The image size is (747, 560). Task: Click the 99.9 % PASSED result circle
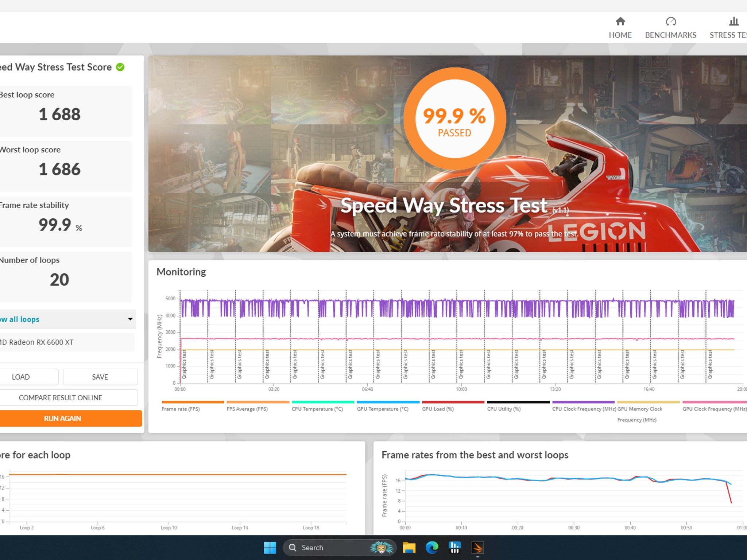coord(454,119)
